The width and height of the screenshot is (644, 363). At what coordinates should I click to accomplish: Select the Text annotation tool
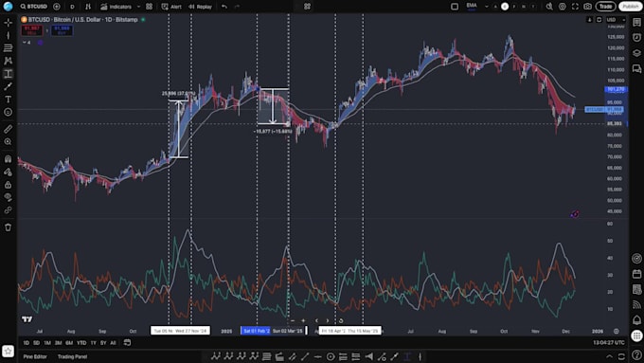point(8,100)
